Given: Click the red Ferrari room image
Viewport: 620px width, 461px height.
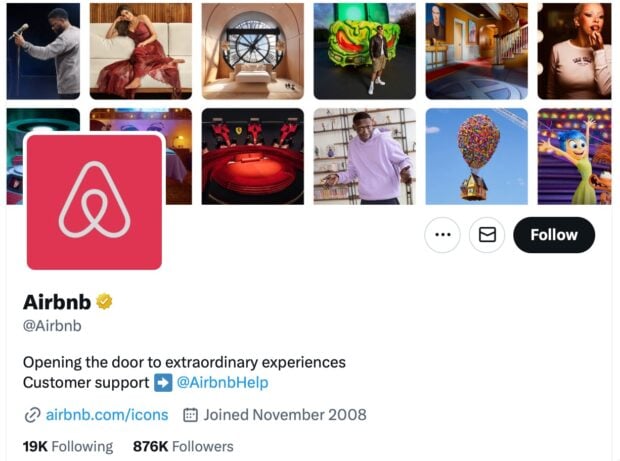Looking at the screenshot, I should click(253, 156).
